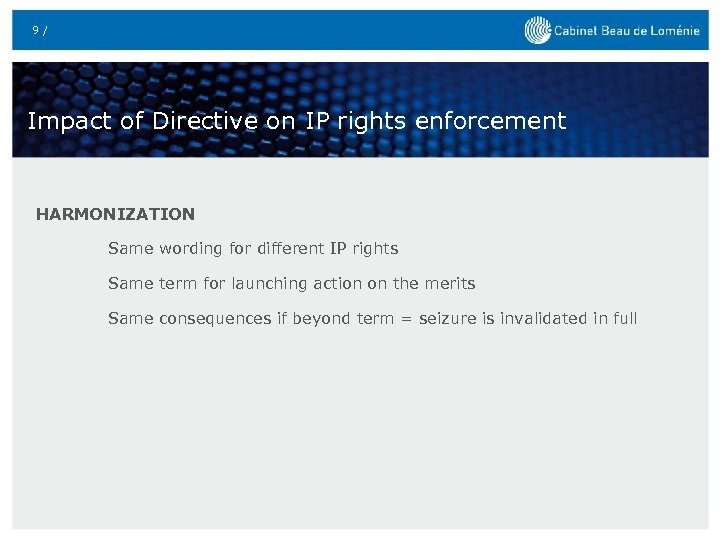720x540 pixels.
Task: Click the slash after the slide number
Action: (45, 31)
